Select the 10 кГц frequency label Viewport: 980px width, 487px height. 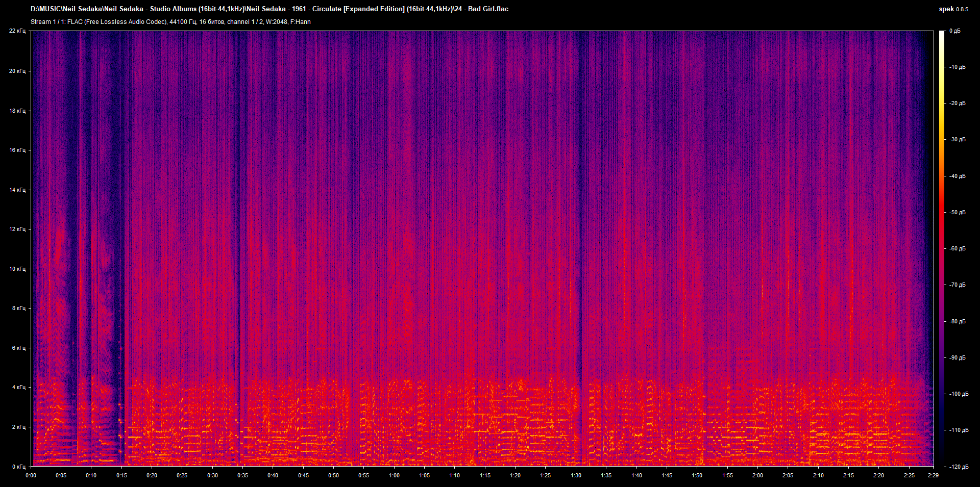(17, 269)
